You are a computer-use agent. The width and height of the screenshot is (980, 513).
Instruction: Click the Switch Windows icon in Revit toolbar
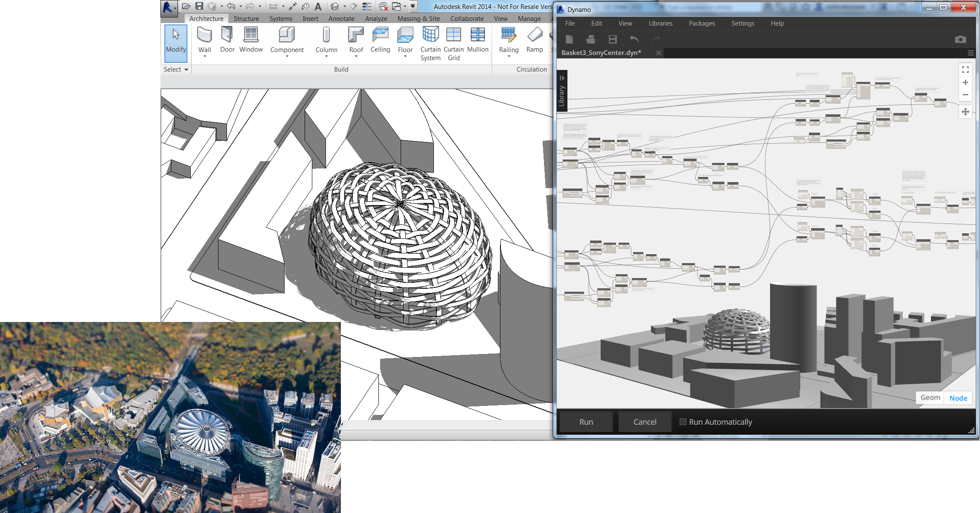coord(396,6)
